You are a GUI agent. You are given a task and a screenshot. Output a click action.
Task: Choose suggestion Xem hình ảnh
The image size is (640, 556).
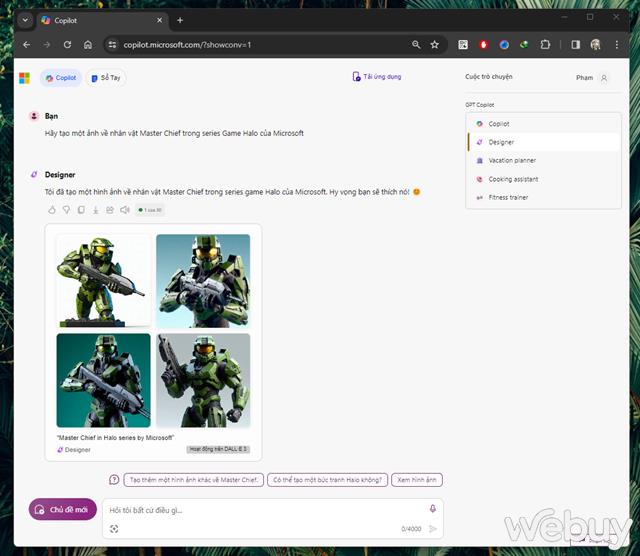coord(417,480)
